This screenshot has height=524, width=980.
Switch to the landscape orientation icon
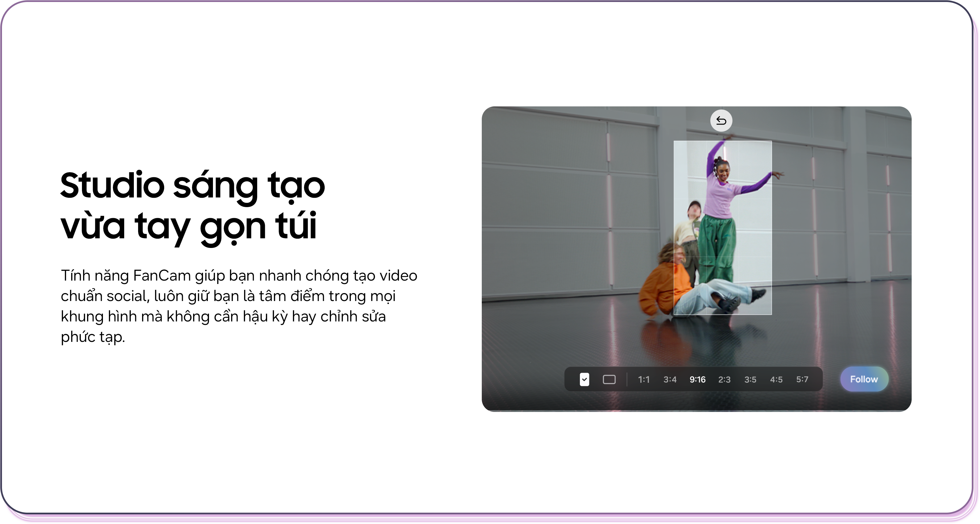(609, 379)
